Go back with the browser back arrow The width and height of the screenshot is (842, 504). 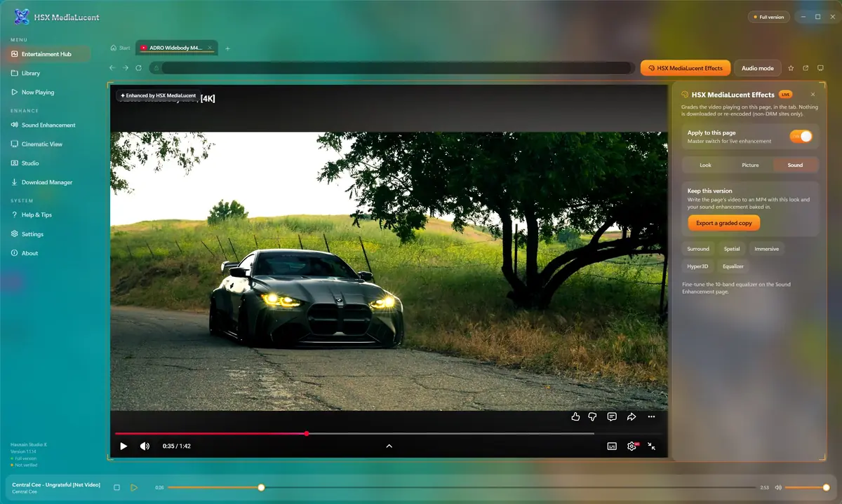point(112,68)
